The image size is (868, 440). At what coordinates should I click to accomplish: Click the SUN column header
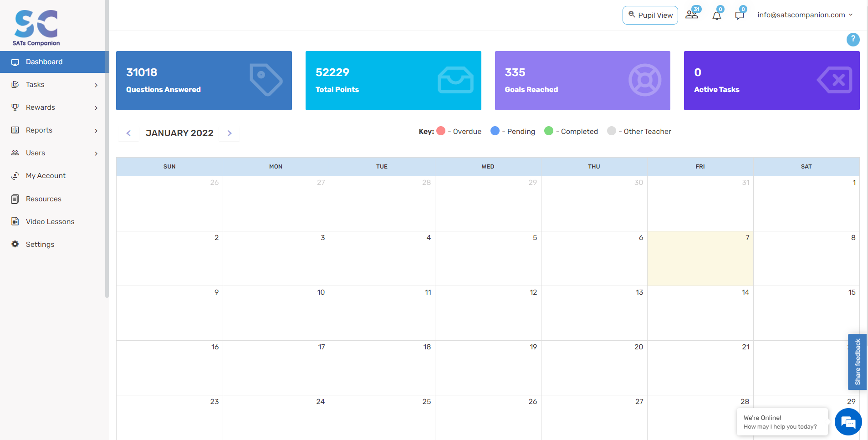tap(169, 167)
